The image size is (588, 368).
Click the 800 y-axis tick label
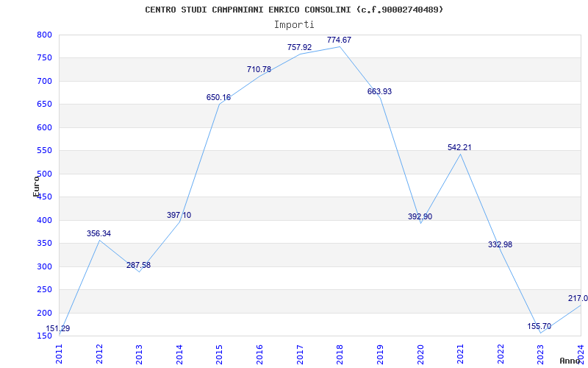[44, 35]
